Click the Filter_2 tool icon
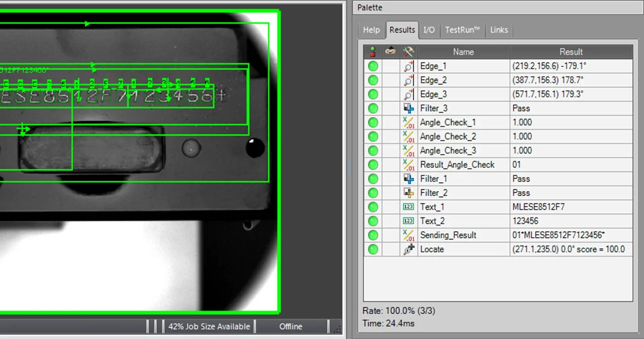Viewport: 644px width, 339px height. (408, 193)
